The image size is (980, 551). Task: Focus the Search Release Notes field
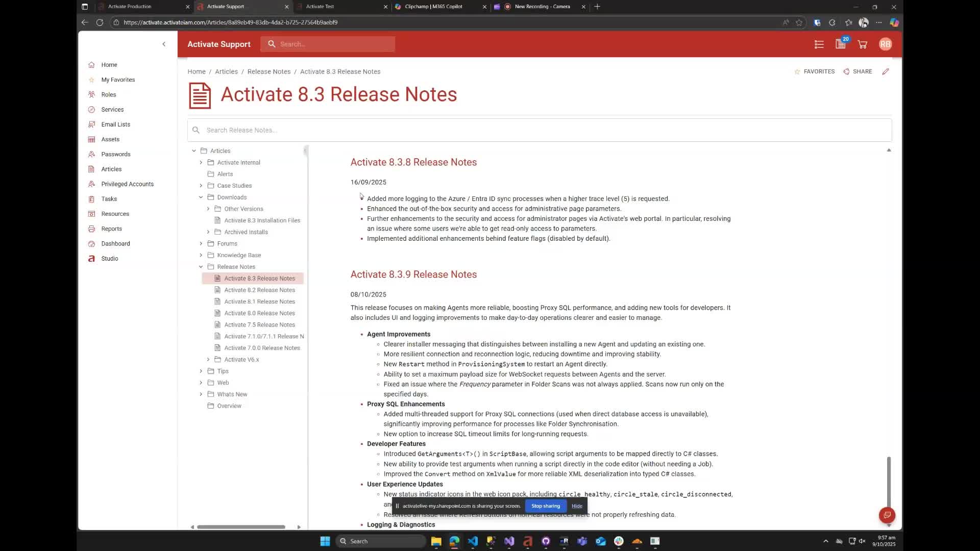[x=540, y=130]
